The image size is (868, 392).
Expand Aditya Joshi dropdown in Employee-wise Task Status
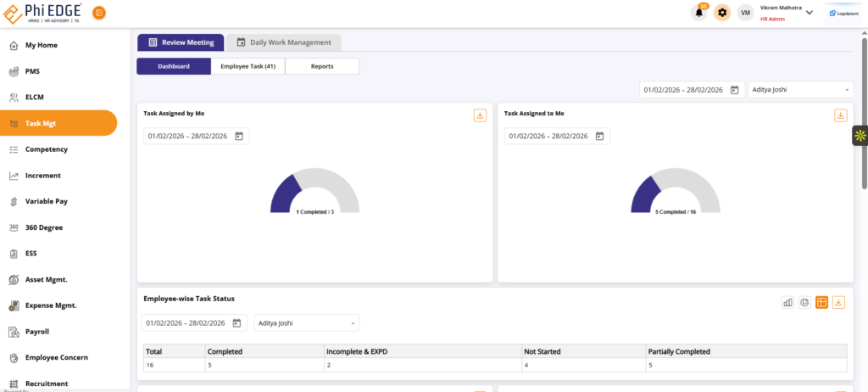coord(306,322)
